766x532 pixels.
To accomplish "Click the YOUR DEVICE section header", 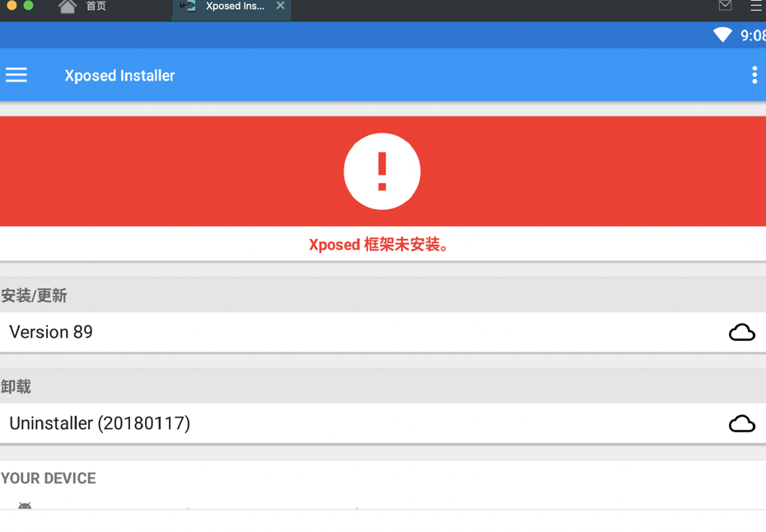I will tap(49, 478).
